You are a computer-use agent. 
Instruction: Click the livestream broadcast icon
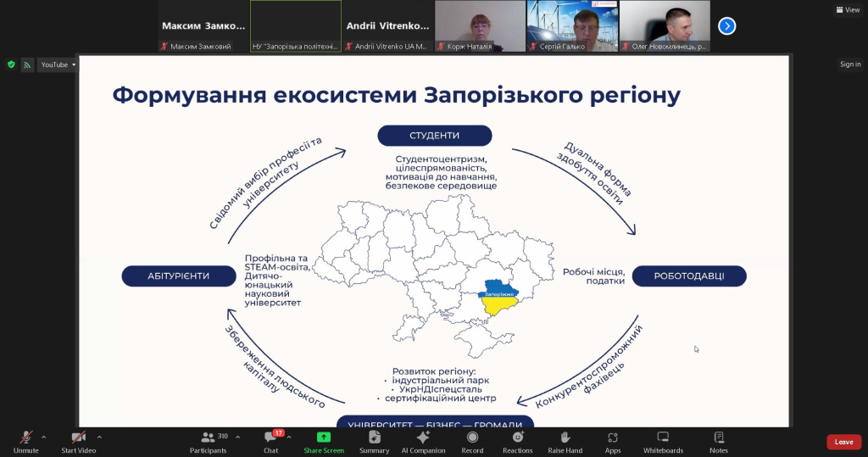pos(27,64)
